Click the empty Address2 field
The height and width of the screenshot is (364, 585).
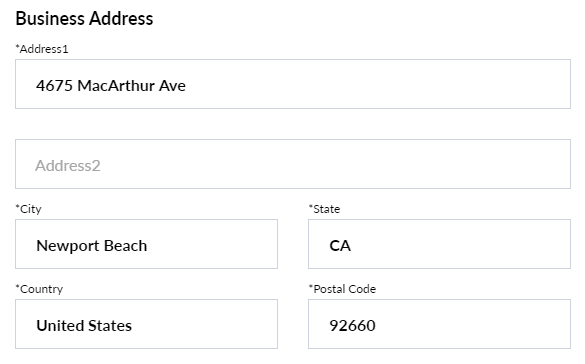pyautogui.click(x=293, y=164)
